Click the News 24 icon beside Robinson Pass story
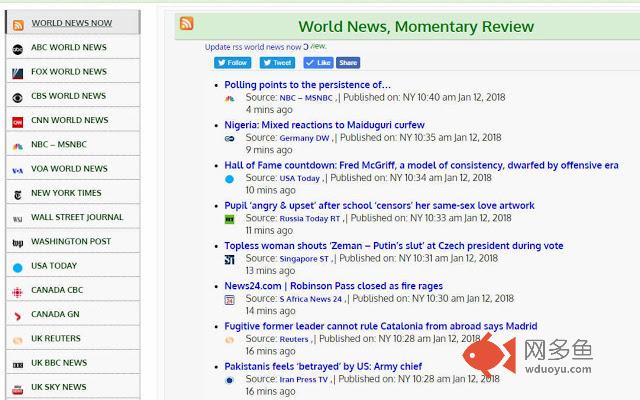 pyautogui.click(x=230, y=300)
